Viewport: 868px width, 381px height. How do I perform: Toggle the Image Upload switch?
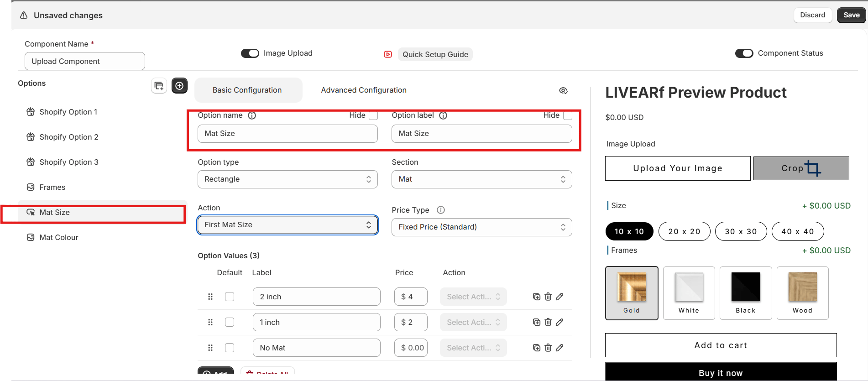(250, 53)
